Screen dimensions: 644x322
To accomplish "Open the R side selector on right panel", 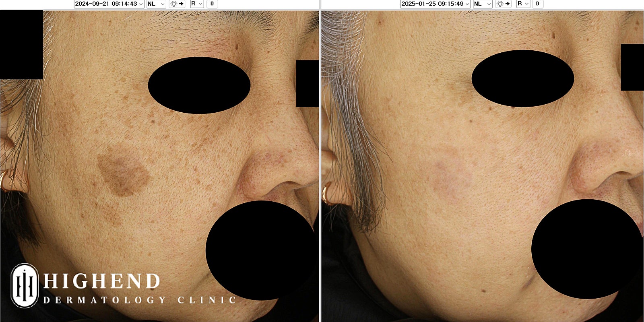I will pyautogui.click(x=523, y=4).
